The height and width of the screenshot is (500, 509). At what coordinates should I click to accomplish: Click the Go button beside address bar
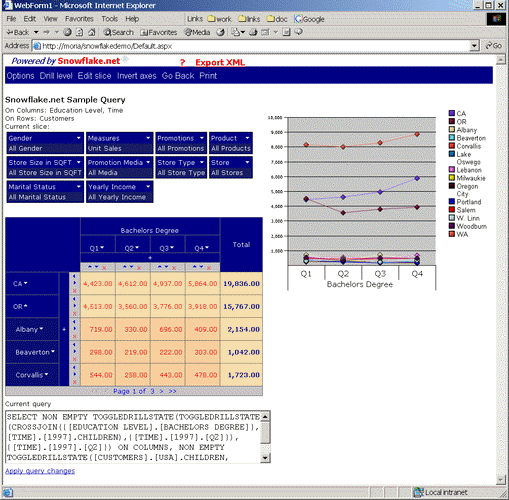[x=493, y=46]
